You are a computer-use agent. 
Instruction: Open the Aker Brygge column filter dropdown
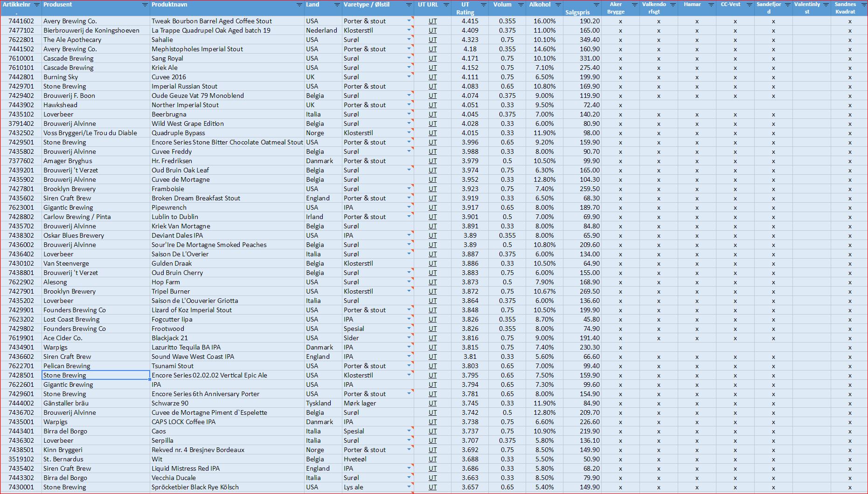634,5
